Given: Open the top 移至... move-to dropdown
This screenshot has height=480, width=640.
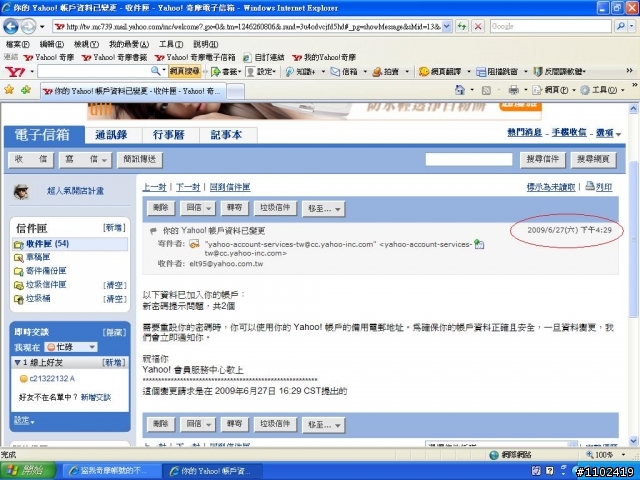Looking at the screenshot, I should 338,209.
